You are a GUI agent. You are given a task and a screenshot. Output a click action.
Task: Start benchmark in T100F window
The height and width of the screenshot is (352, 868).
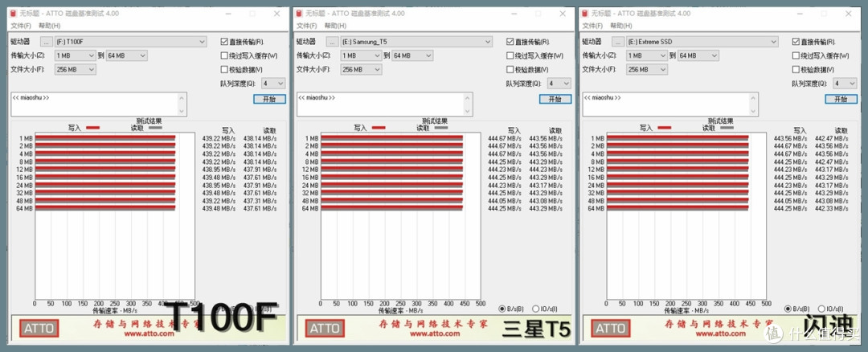[x=269, y=99]
